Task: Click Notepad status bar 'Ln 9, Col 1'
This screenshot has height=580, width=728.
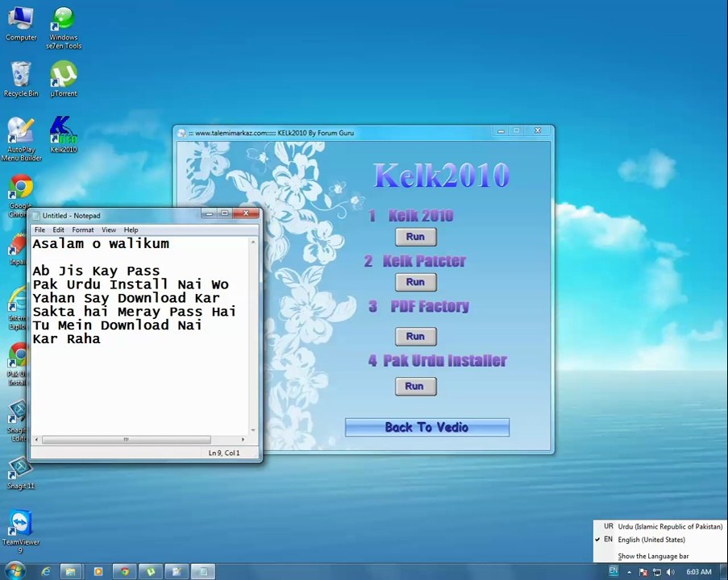Action: click(224, 453)
